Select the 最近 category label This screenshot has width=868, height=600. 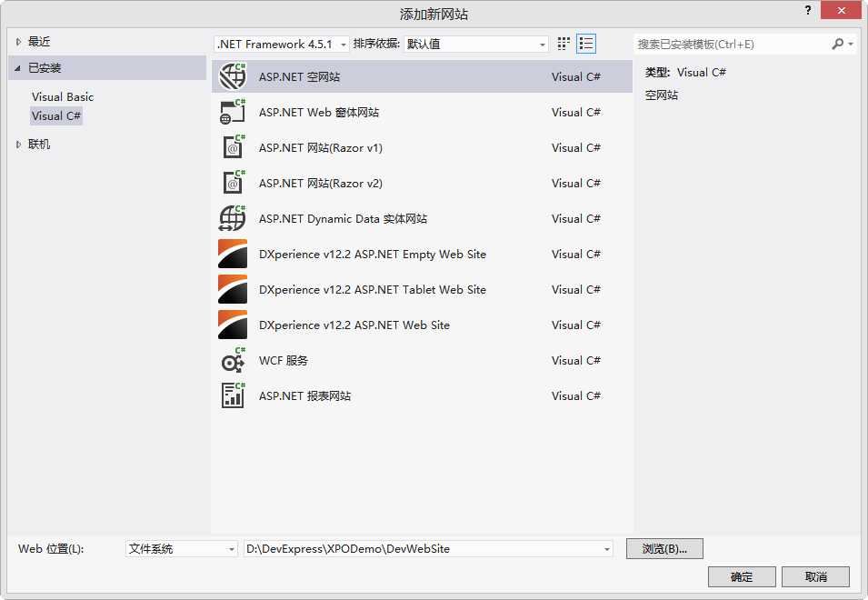(x=39, y=41)
